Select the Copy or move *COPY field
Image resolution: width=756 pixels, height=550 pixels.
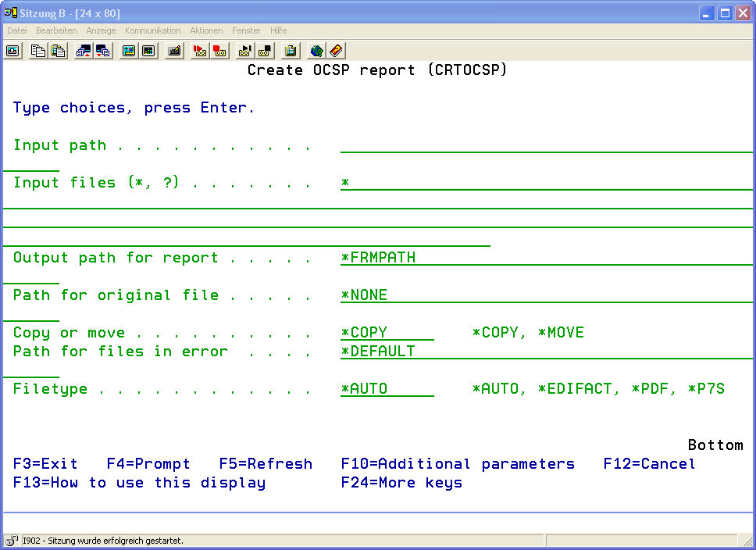387,333
